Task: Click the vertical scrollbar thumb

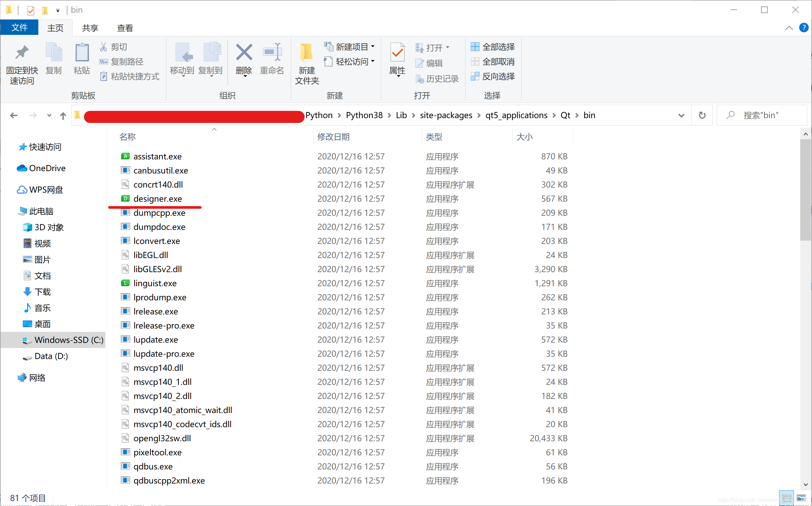Action: [806, 190]
